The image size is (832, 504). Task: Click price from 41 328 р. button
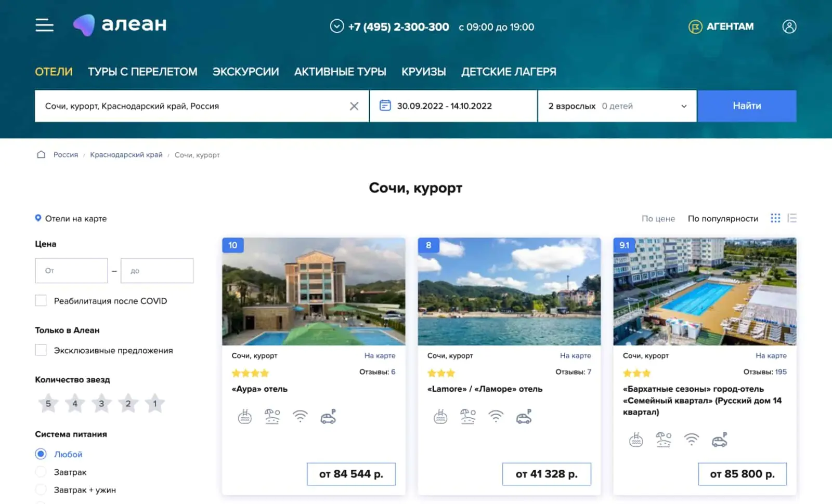coord(547,474)
